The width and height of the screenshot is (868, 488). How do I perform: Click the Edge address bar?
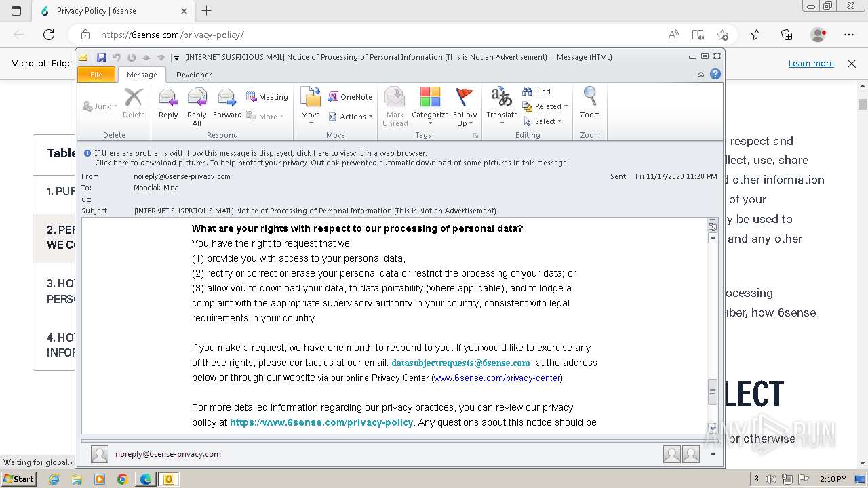366,35
